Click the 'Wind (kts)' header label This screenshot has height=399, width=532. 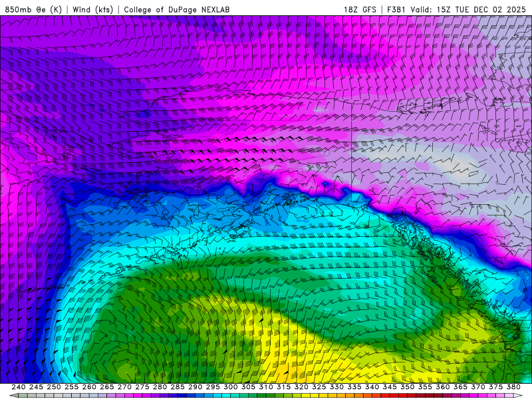pos(93,9)
